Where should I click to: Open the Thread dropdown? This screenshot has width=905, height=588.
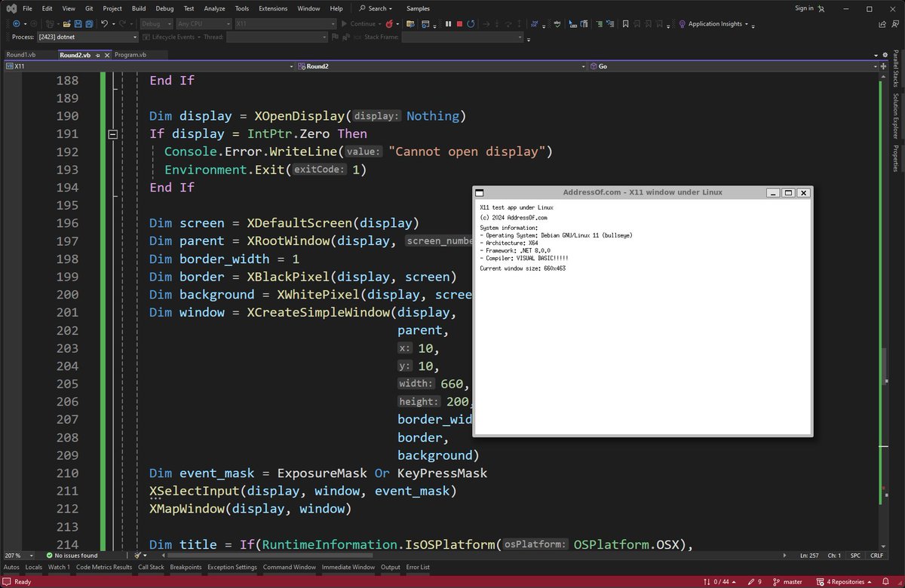pos(275,37)
